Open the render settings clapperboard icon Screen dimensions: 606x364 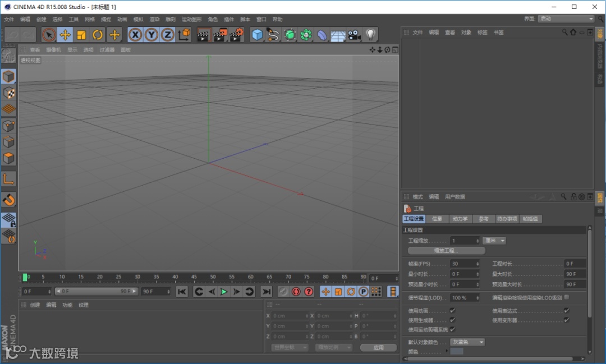tap(236, 35)
